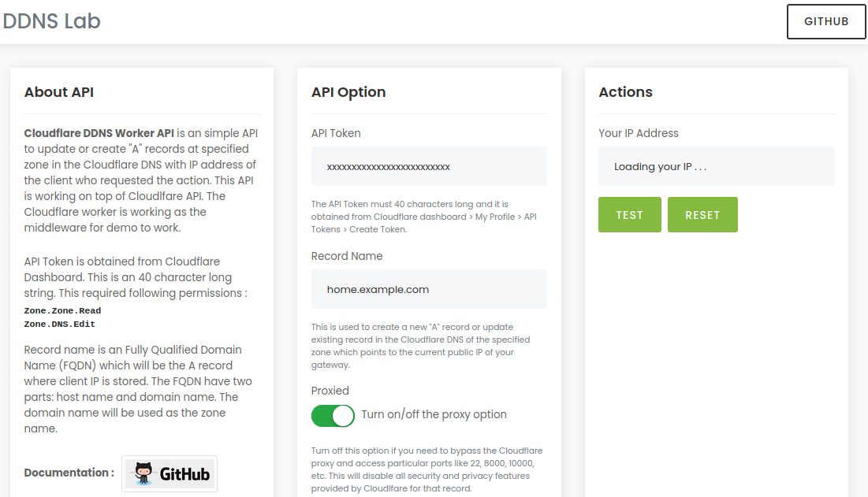The width and height of the screenshot is (868, 497).
Task: Open GitHub documentation badge with Octocat
Action: [170, 474]
